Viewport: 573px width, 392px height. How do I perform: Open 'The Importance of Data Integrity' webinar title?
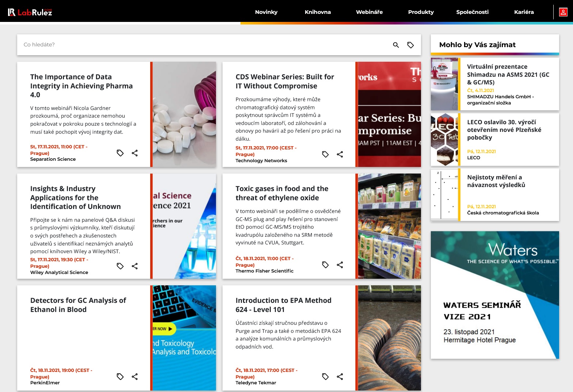pos(81,86)
